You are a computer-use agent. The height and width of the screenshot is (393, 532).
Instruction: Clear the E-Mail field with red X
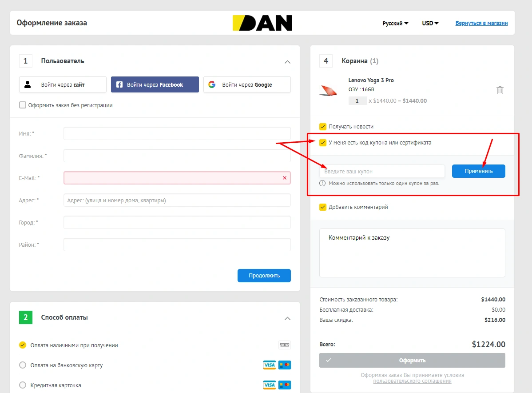[x=284, y=178]
